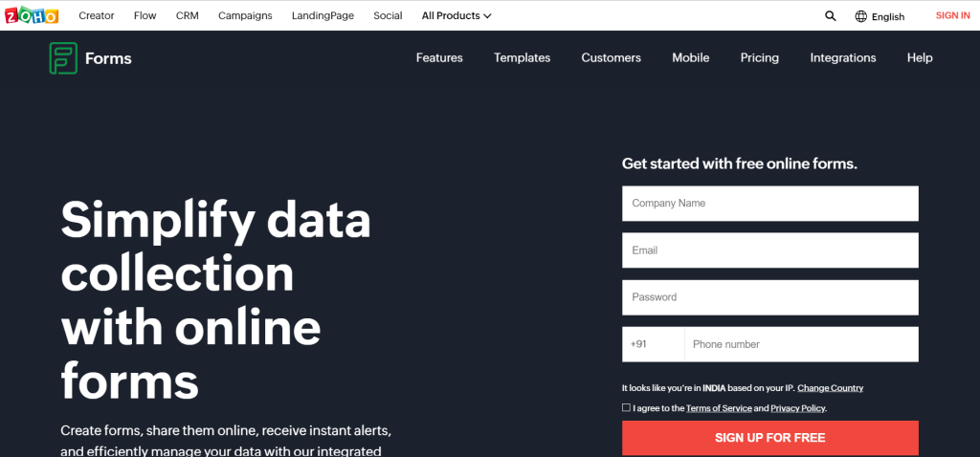Tick the Terms of Service agreement checkbox
The width and height of the screenshot is (980, 457).
point(626,407)
